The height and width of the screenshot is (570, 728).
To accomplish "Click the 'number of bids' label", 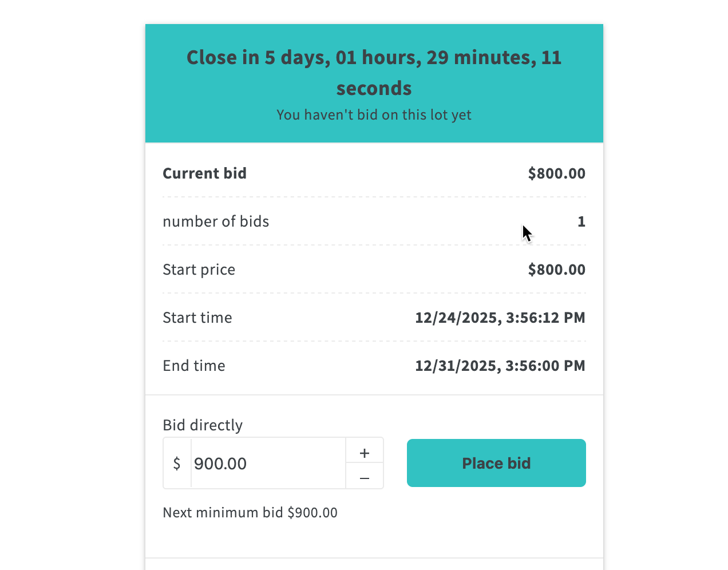I will tap(216, 221).
